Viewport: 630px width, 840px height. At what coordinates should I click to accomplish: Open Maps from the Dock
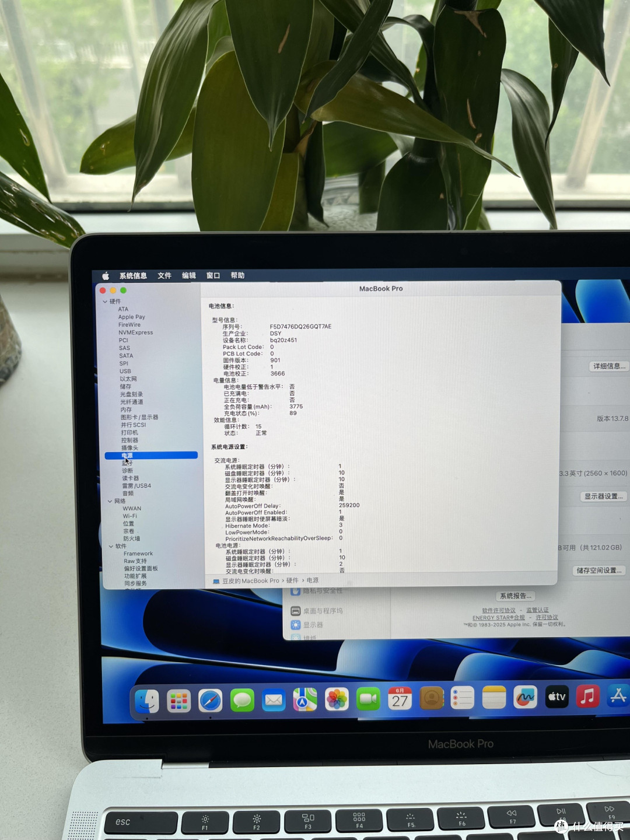pyautogui.click(x=305, y=699)
